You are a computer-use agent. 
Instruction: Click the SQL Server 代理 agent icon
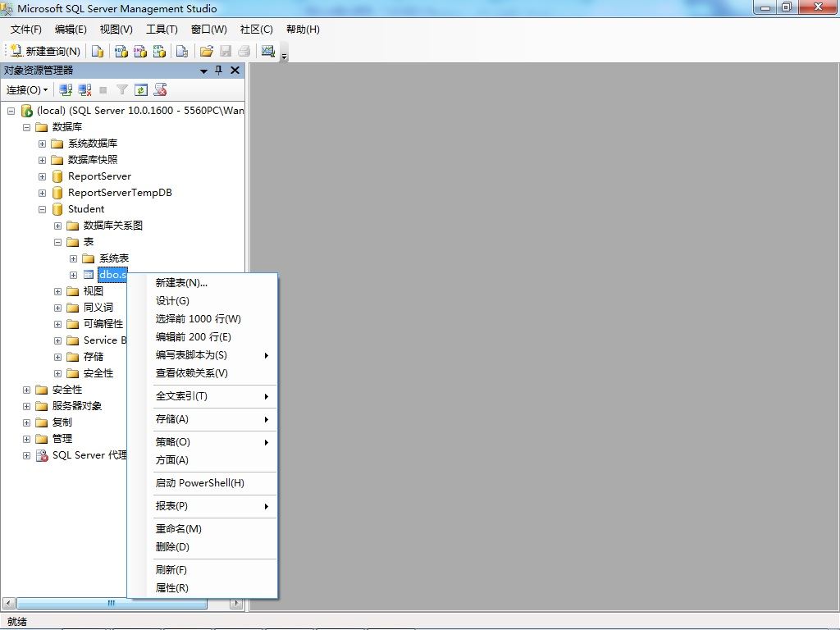[42, 455]
